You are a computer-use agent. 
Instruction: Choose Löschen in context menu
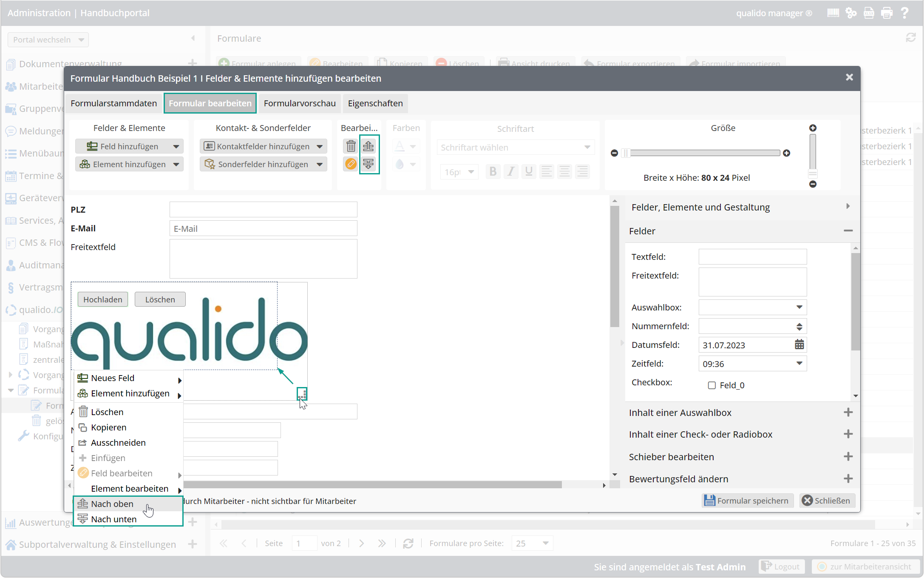pos(128,412)
